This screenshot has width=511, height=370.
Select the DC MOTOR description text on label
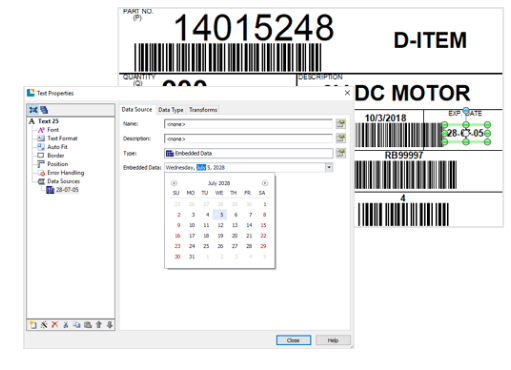[412, 93]
